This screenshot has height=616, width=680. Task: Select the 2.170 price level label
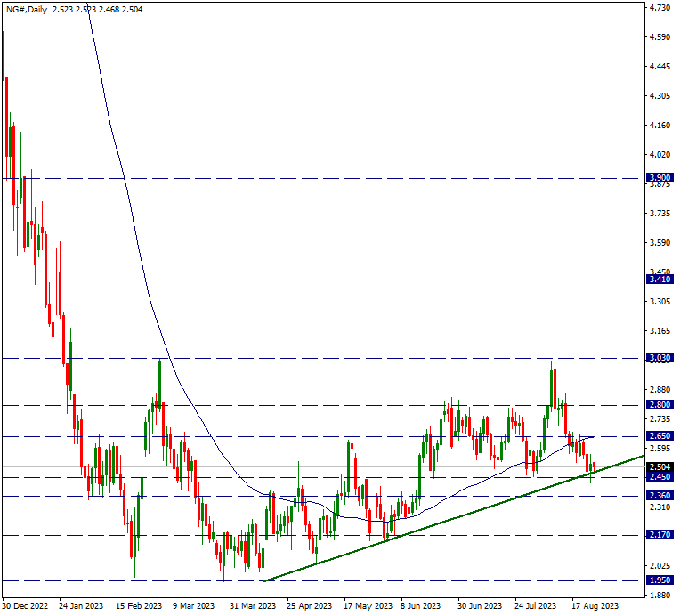click(660, 536)
